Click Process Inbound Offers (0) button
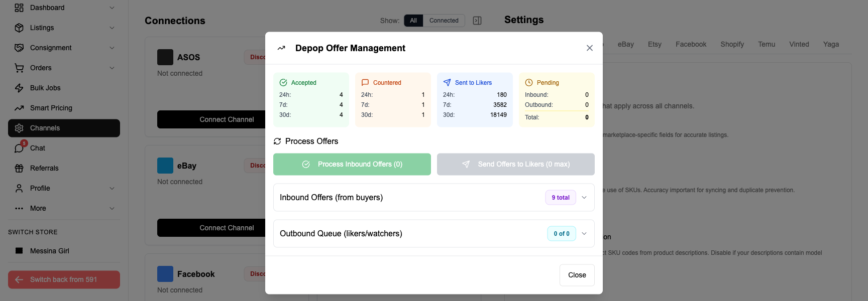 click(x=352, y=164)
